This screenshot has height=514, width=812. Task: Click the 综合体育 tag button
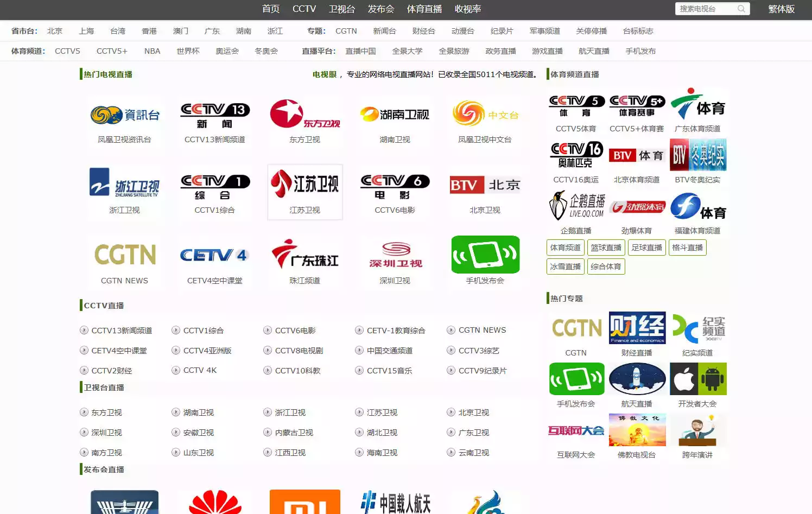click(606, 266)
